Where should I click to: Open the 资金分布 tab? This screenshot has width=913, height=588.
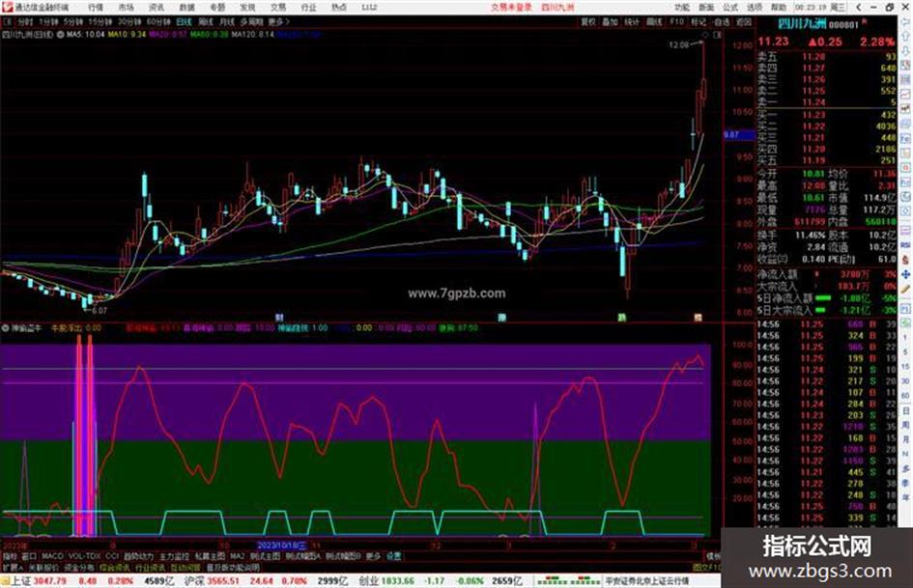point(79,567)
